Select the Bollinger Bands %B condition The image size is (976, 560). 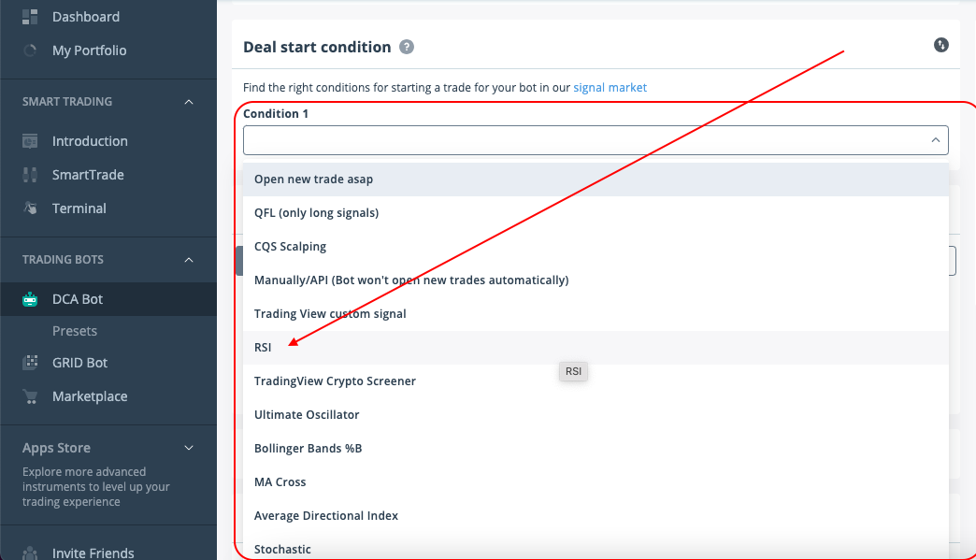(x=308, y=448)
